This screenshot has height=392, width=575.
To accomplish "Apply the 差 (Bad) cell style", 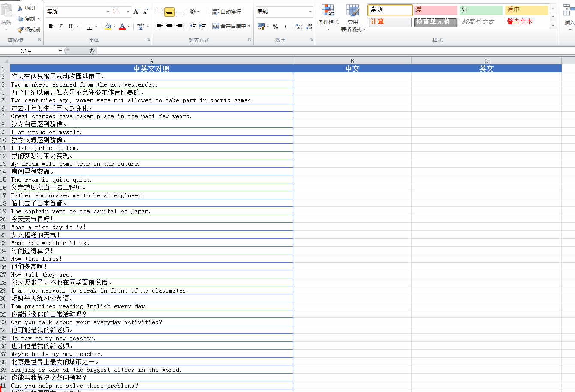I will pos(436,10).
